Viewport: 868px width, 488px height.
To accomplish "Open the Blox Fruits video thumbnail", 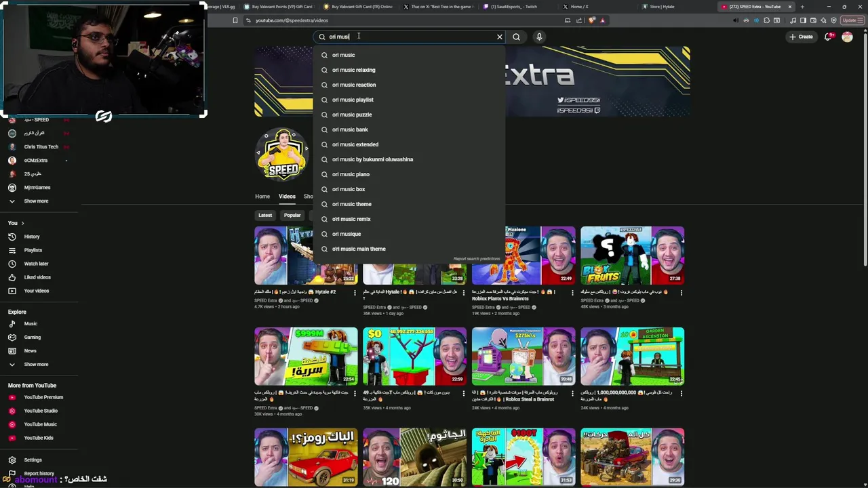I will click(x=632, y=256).
